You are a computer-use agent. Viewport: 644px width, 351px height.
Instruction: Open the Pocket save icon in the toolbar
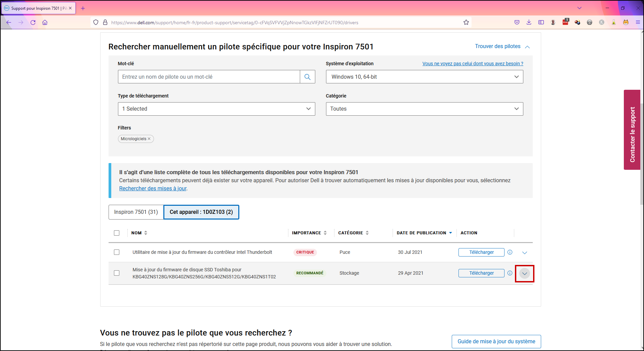coord(517,23)
